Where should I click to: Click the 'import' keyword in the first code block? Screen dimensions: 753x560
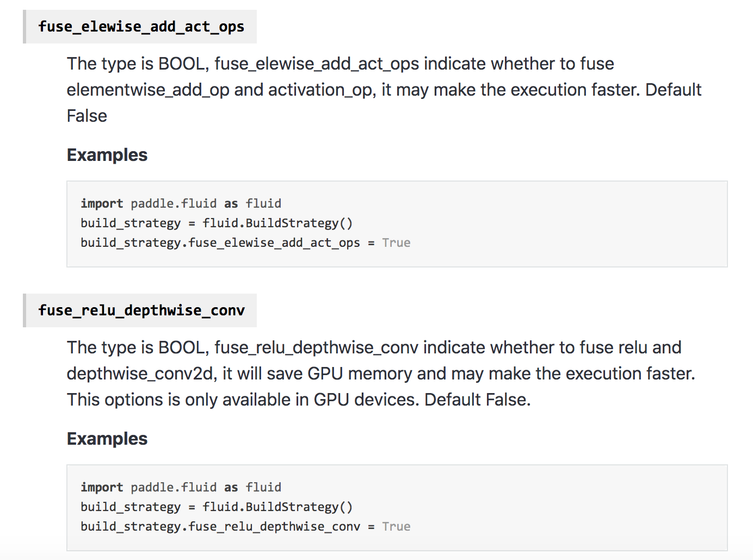click(102, 203)
